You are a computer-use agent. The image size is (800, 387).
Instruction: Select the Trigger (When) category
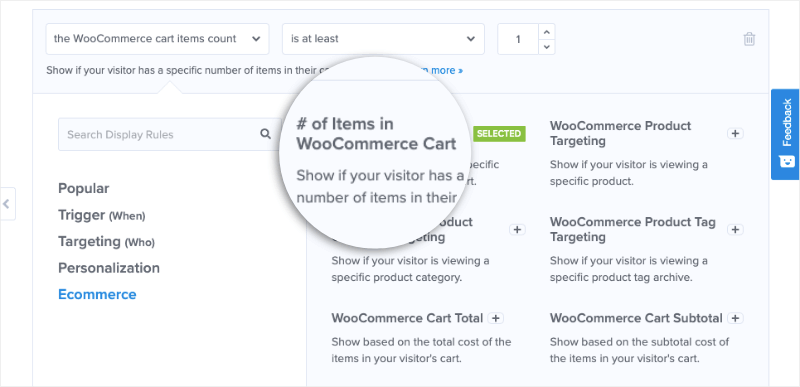click(x=102, y=215)
